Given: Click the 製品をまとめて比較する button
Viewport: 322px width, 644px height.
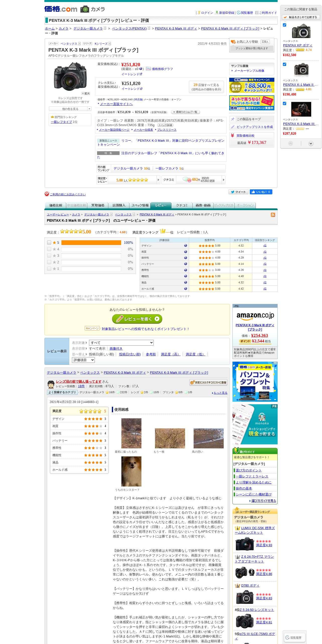Looking at the screenshot, I should click(301, 17).
